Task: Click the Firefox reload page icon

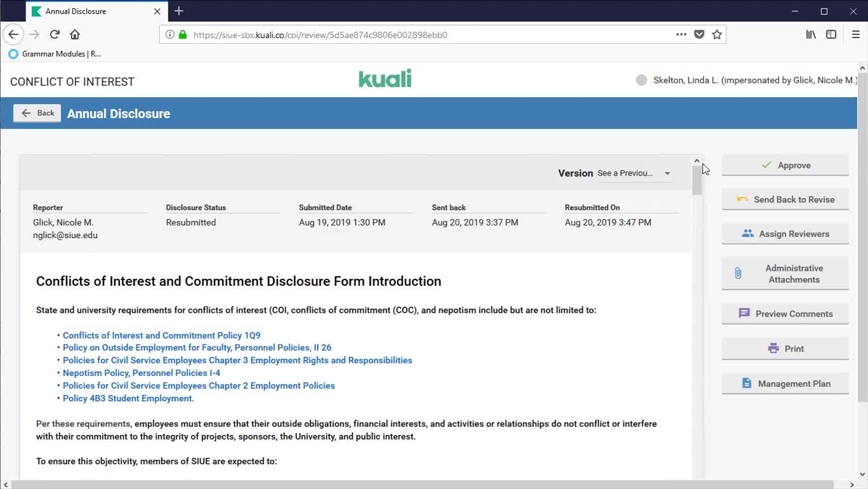Action: click(55, 34)
